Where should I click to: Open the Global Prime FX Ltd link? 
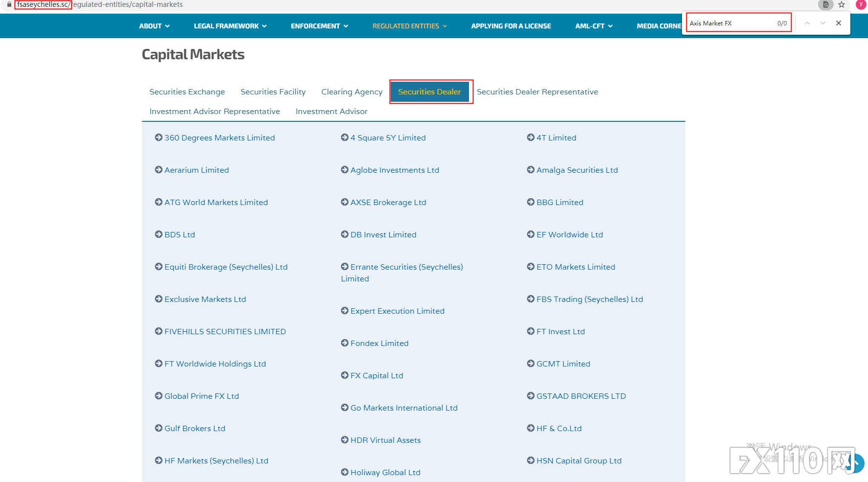coord(201,396)
